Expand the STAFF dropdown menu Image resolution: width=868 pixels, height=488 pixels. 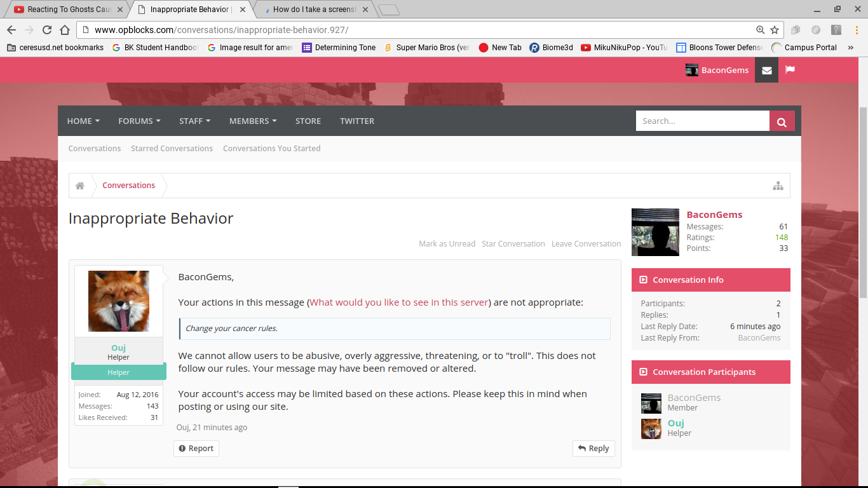click(194, 121)
